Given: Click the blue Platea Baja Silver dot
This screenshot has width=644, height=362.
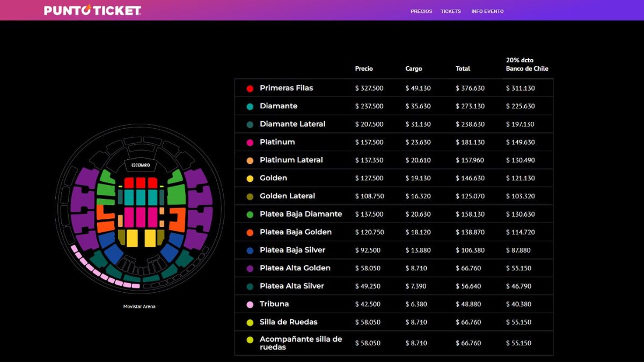Looking at the screenshot, I should point(250,250).
